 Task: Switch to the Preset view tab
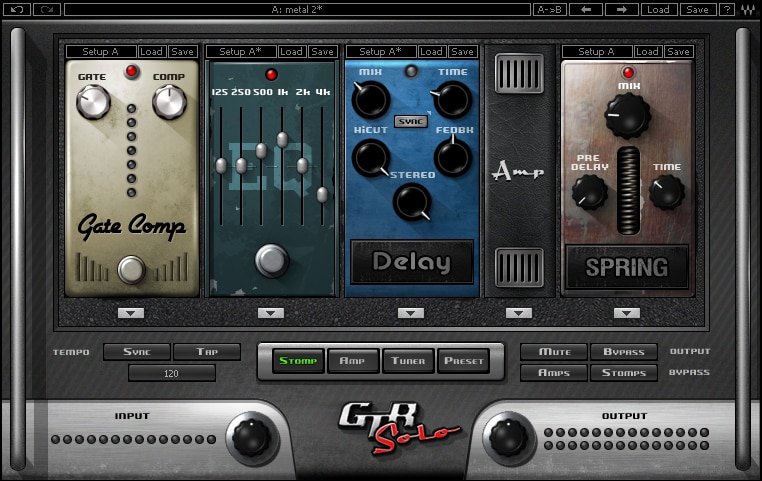point(464,361)
